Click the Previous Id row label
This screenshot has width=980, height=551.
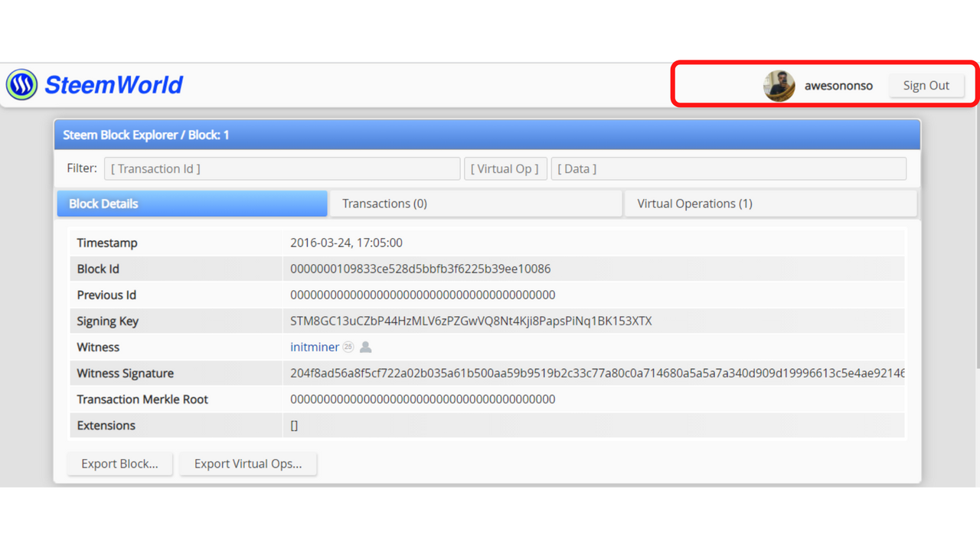pos(106,295)
